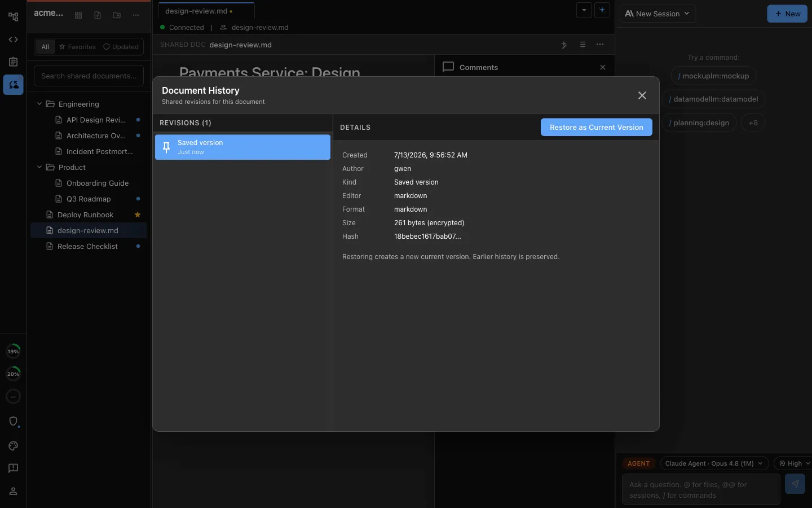812x508 pixels.
Task: Expand the +8 more commands chip
Action: (x=753, y=122)
